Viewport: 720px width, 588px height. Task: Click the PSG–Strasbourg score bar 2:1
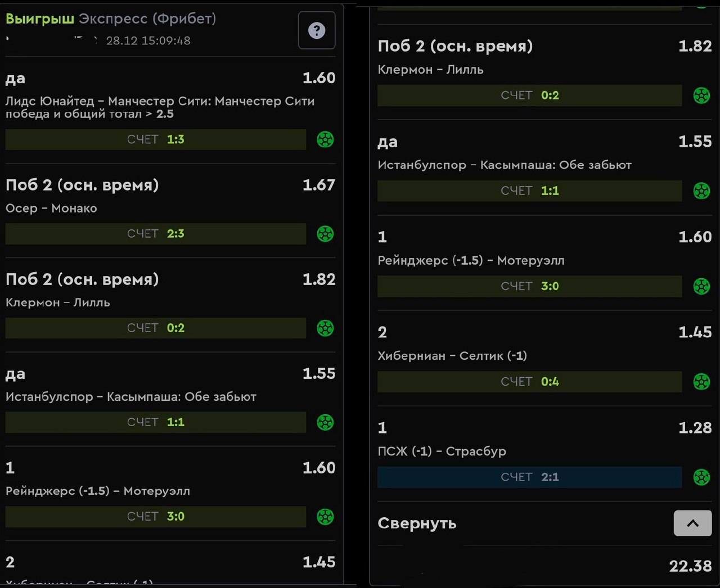click(529, 477)
